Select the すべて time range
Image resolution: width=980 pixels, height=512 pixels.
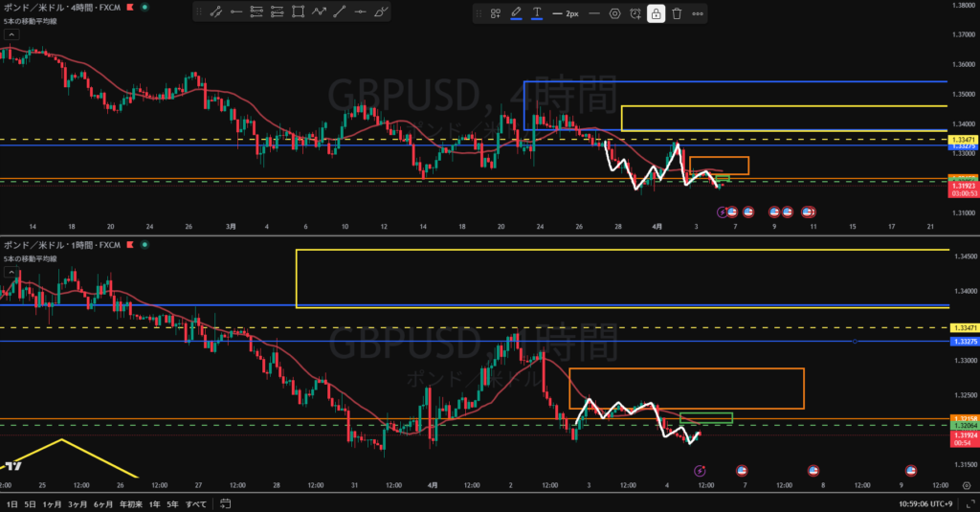[x=195, y=503]
